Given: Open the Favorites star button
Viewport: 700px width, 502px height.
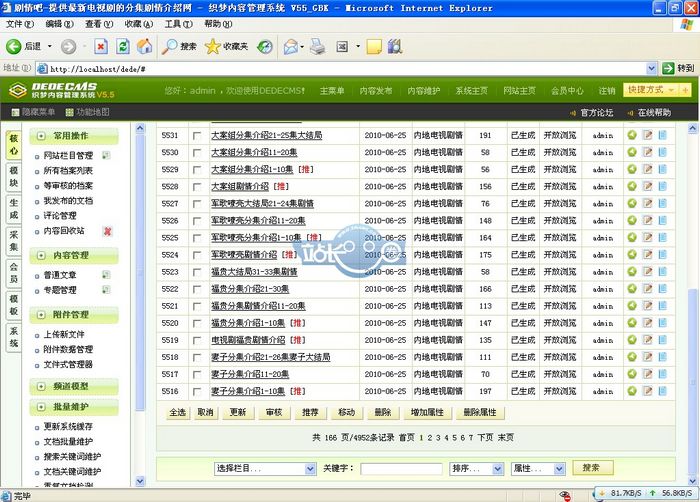Looking at the screenshot, I should (212, 46).
